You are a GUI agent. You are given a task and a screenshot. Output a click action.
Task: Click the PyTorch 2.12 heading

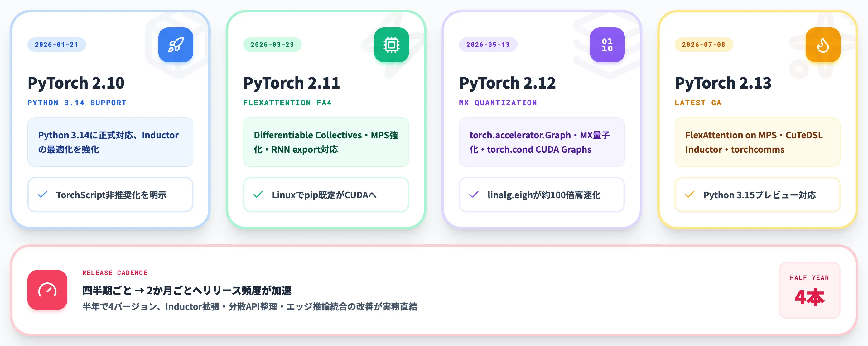coord(507,83)
